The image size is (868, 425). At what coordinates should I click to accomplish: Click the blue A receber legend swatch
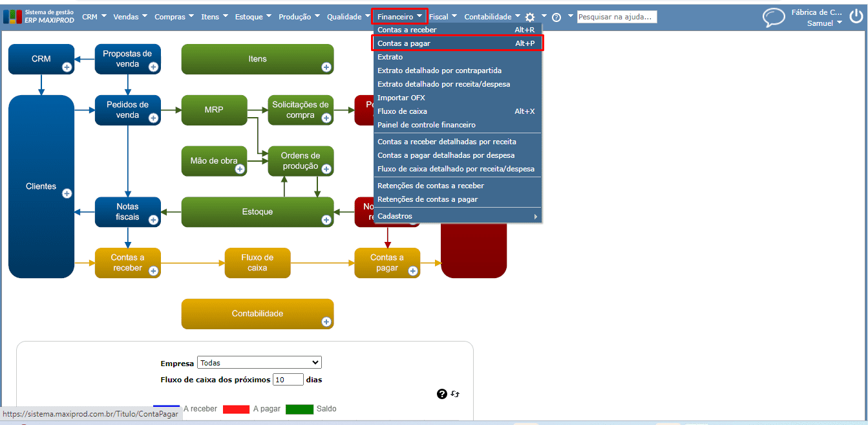tap(166, 409)
